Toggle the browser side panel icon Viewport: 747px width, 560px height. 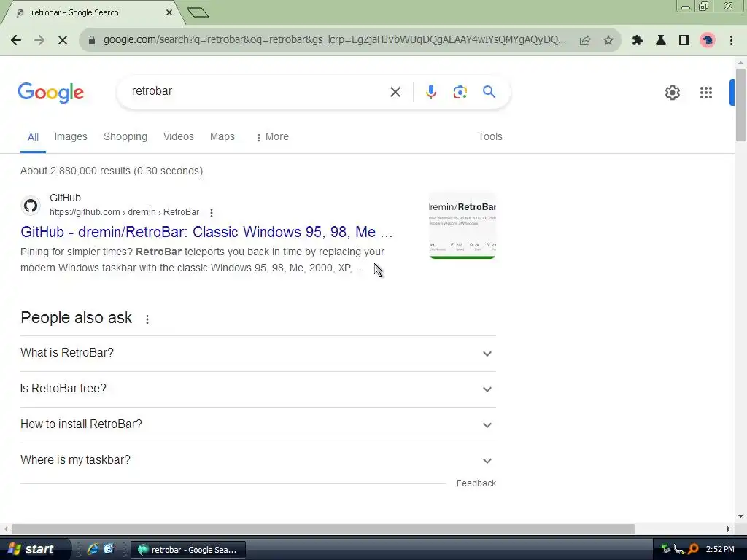pos(684,41)
